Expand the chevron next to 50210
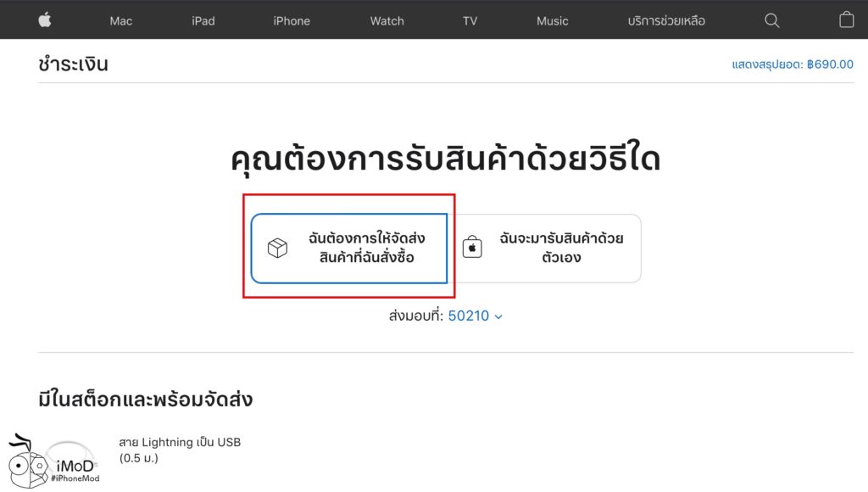This screenshot has height=492, width=868. pos(498,316)
